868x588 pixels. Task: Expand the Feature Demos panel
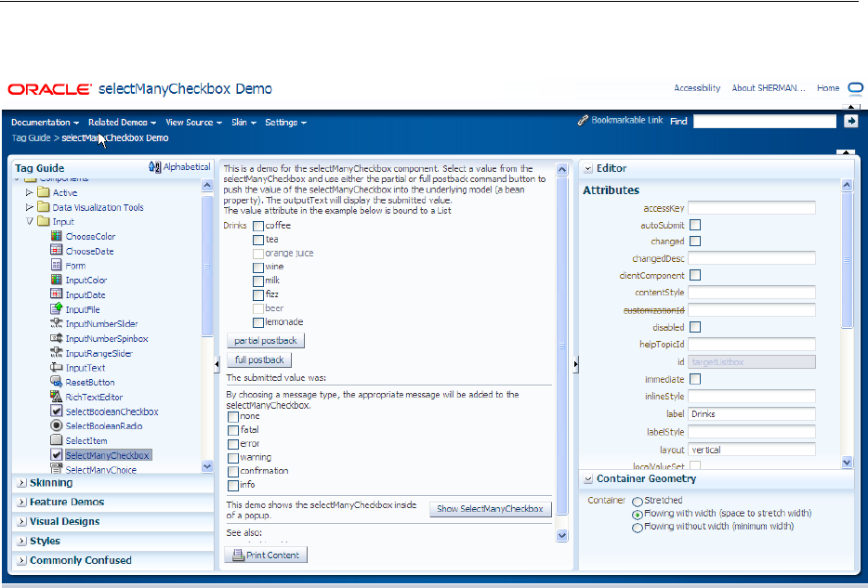pyautogui.click(x=21, y=503)
